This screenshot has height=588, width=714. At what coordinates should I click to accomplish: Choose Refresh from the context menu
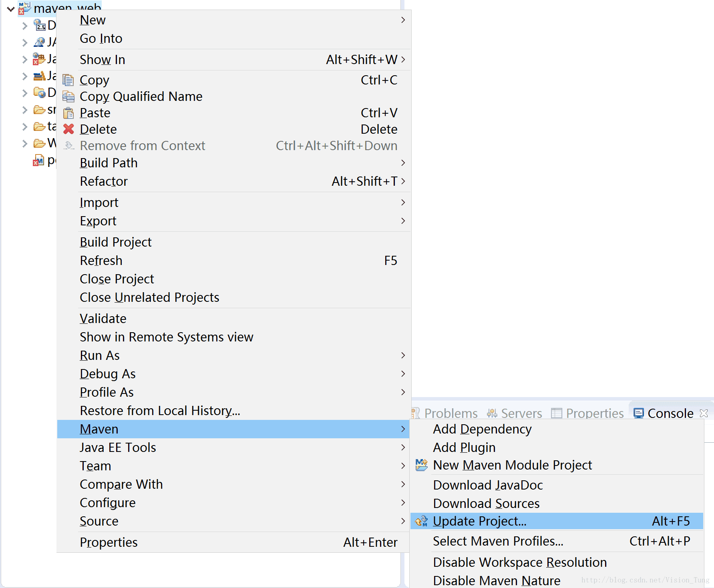(x=234, y=261)
